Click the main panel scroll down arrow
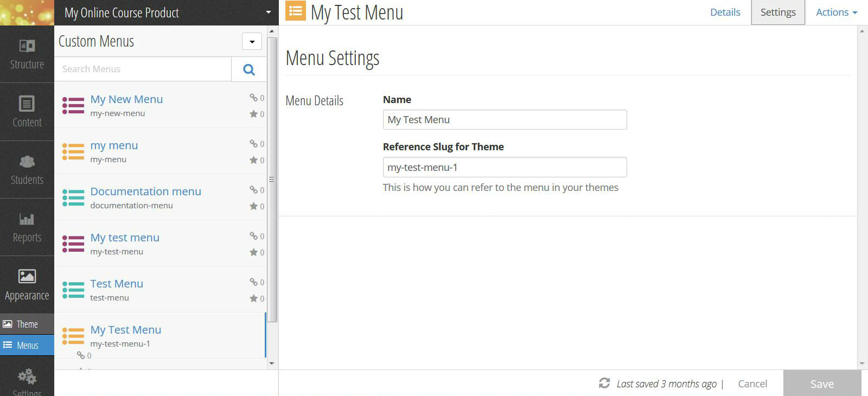The height and width of the screenshot is (396, 868). point(862,363)
